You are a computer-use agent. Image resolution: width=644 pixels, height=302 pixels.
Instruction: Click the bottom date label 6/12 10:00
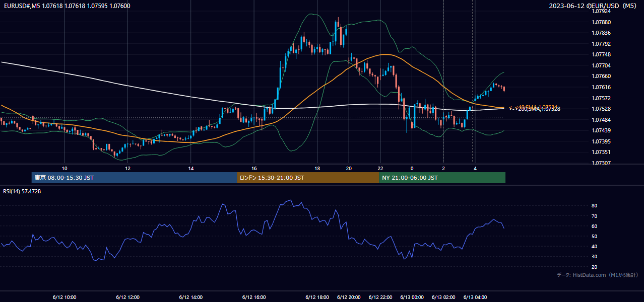pos(65,297)
